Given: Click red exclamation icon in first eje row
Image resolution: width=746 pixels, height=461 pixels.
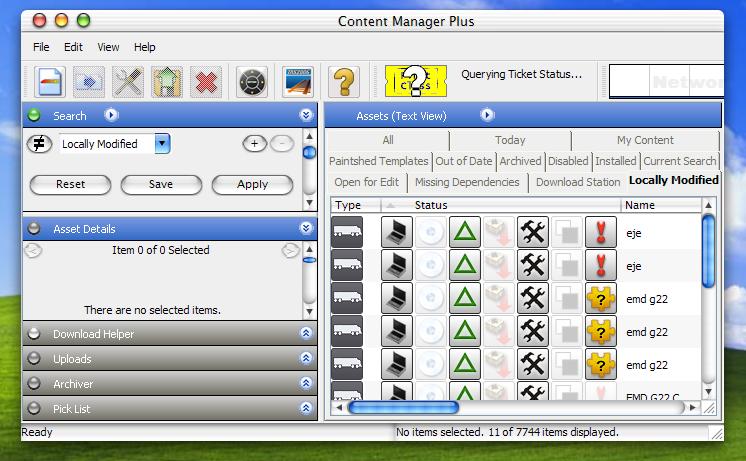Looking at the screenshot, I should click(x=600, y=232).
